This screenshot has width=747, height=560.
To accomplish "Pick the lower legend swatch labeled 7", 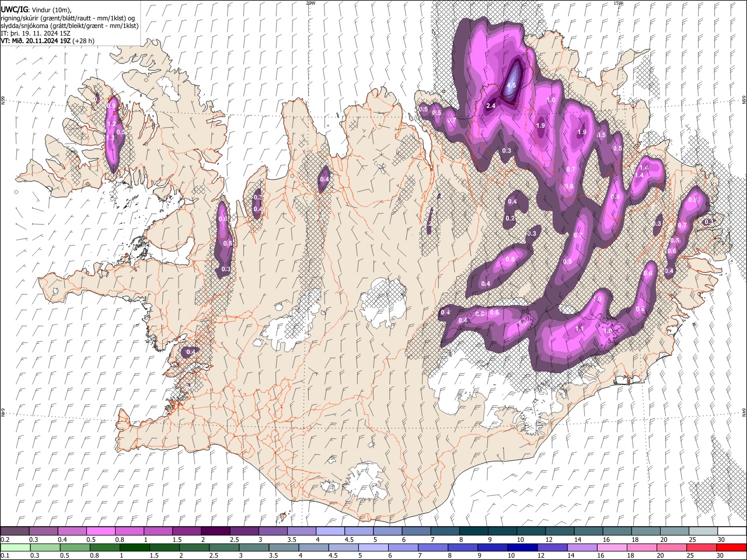I will coord(432,547).
